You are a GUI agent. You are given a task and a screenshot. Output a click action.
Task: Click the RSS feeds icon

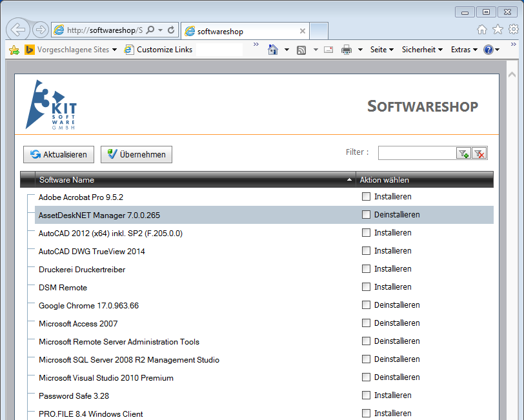click(x=301, y=50)
